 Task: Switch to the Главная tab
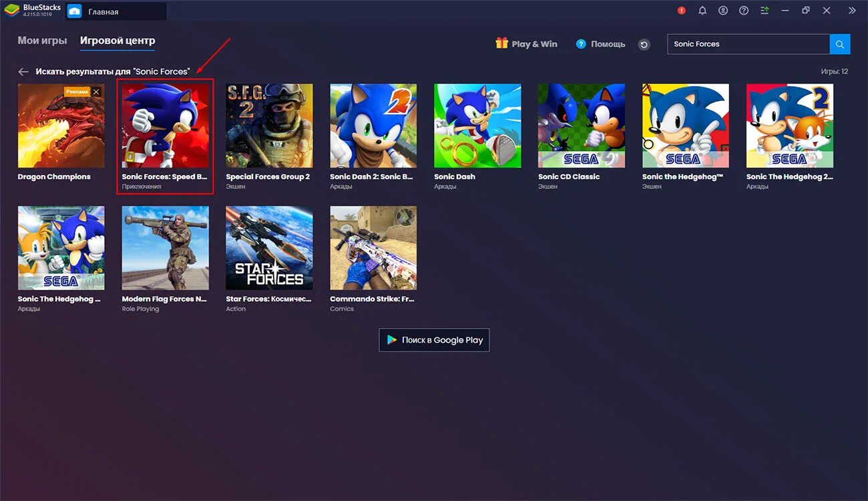coord(115,11)
